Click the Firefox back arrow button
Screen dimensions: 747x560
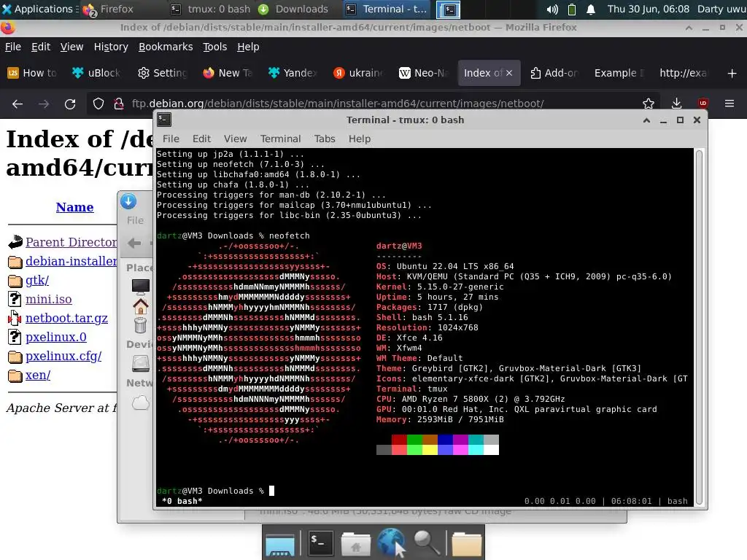click(18, 104)
